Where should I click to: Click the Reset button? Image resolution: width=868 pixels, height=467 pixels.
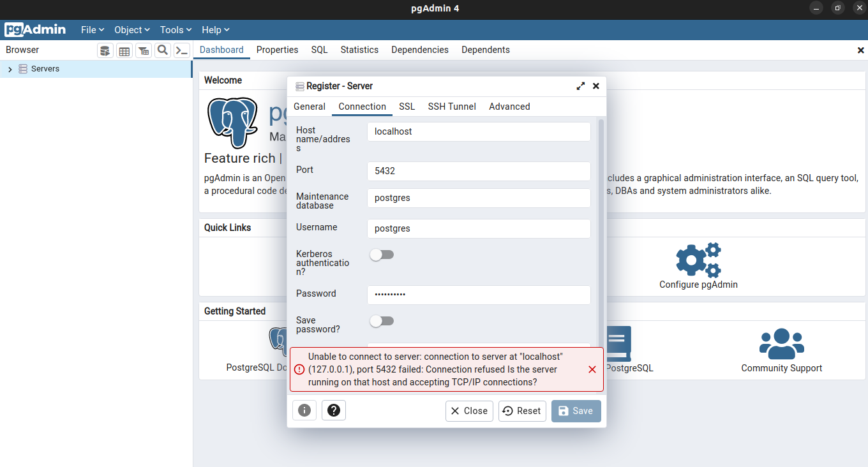(522, 411)
